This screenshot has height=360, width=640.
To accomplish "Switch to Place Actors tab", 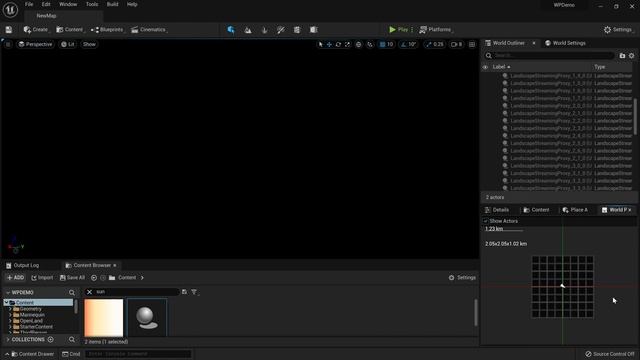I will pyautogui.click(x=575, y=210).
